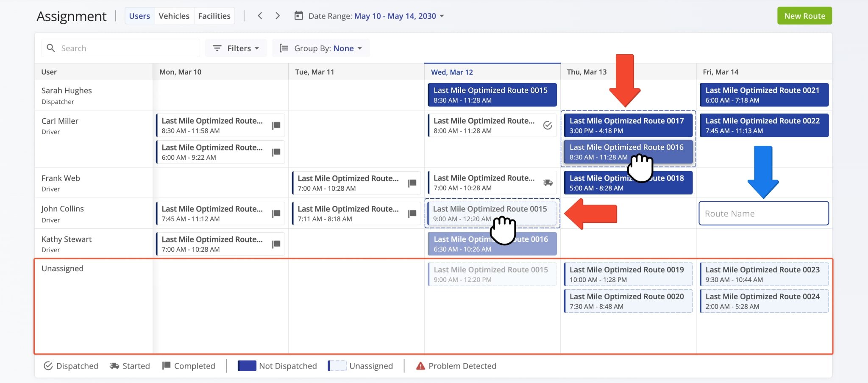Click completed flag on John Collins Tuesday route
Screen dimensions: 868x383
[412, 214]
